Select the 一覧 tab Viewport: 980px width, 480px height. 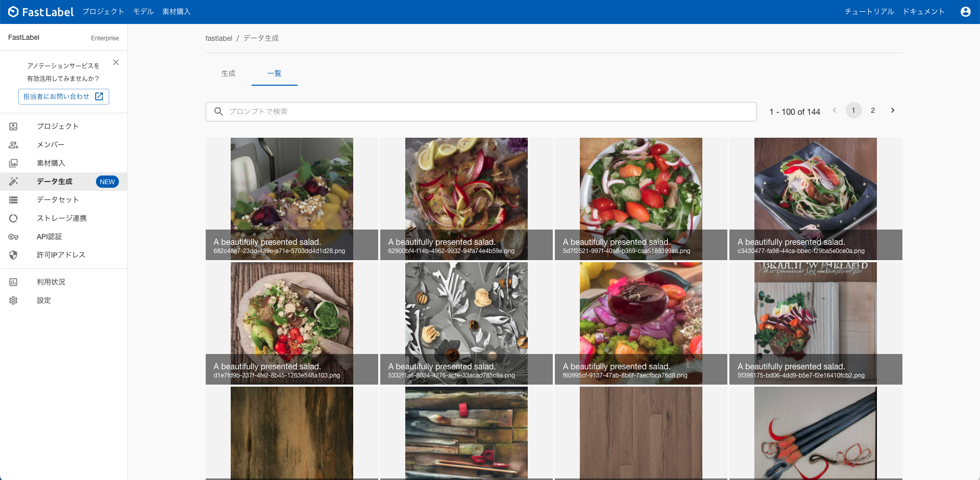[275, 73]
